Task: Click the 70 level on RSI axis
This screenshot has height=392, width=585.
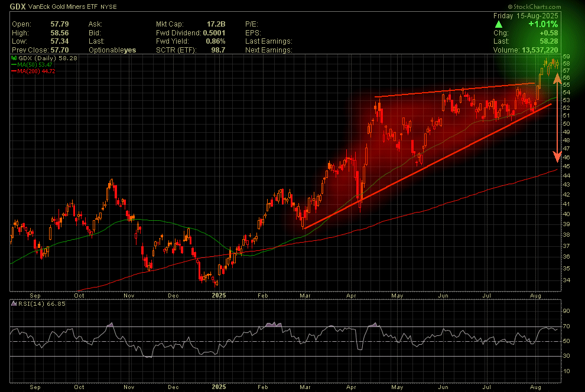Action: pos(566,326)
